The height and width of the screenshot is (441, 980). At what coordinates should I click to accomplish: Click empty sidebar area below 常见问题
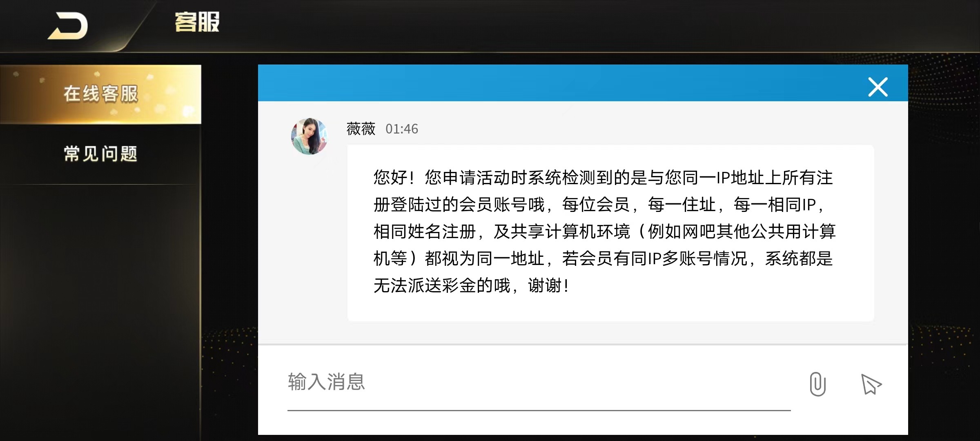100,310
